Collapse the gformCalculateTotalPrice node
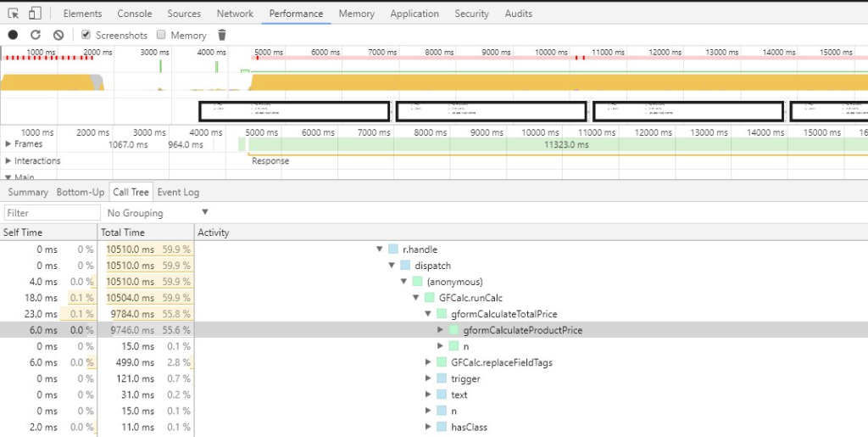 click(428, 313)
